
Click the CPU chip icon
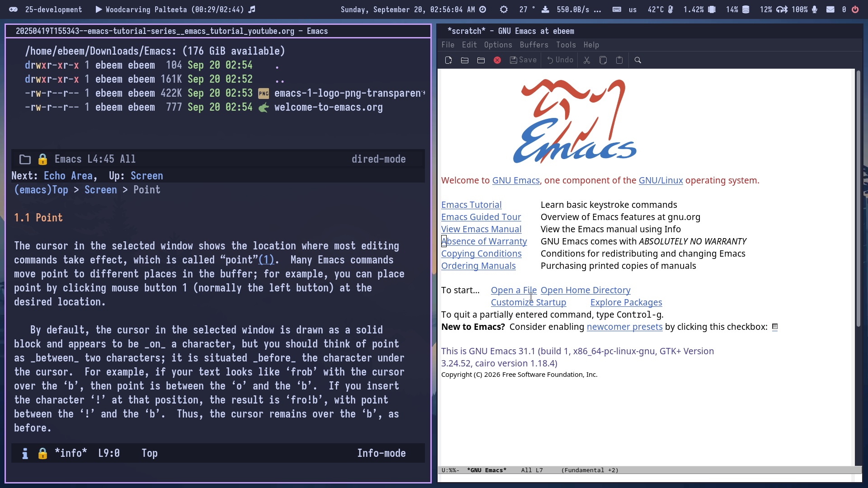(712, 9)
